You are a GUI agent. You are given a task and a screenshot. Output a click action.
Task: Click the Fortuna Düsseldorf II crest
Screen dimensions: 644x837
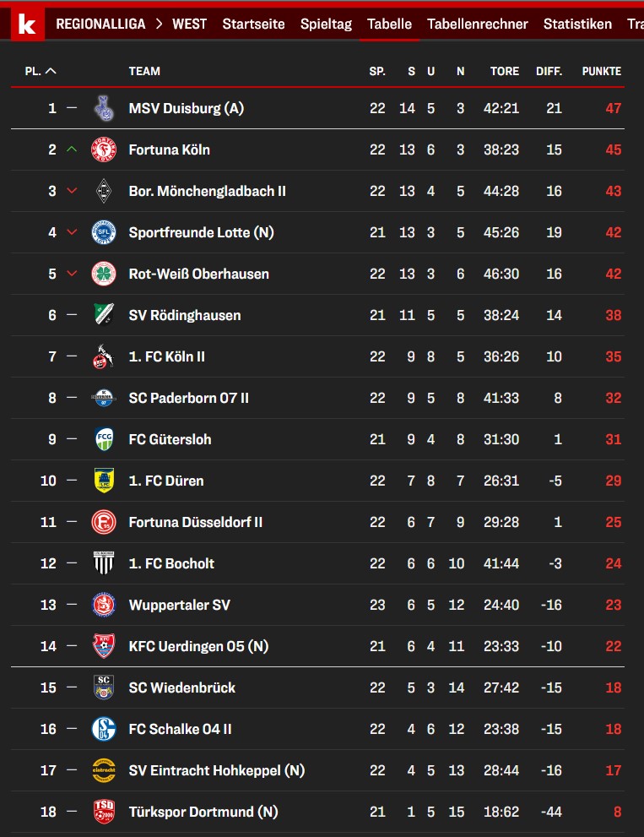104,522
